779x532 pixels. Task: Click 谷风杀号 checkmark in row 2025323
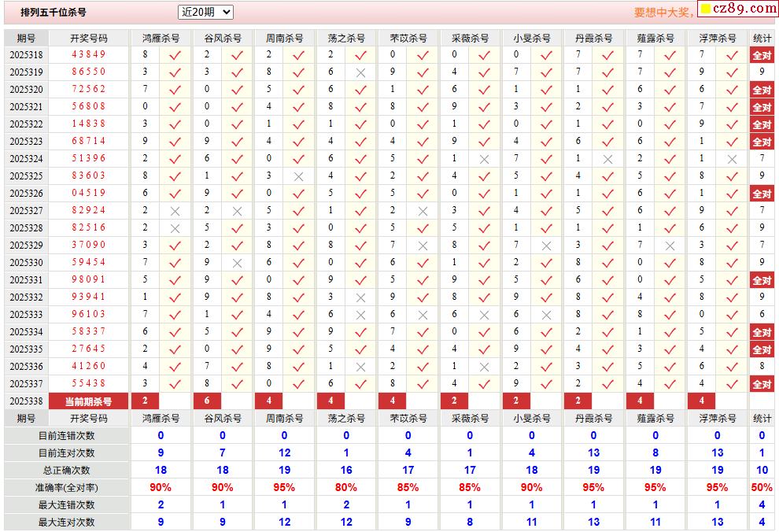pyautogui.click(x=237, y=142)
